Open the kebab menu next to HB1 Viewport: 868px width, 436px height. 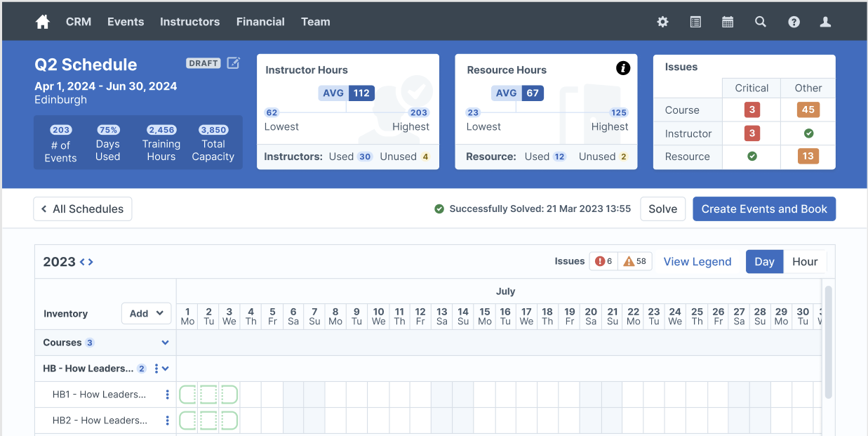click(167, 394)
